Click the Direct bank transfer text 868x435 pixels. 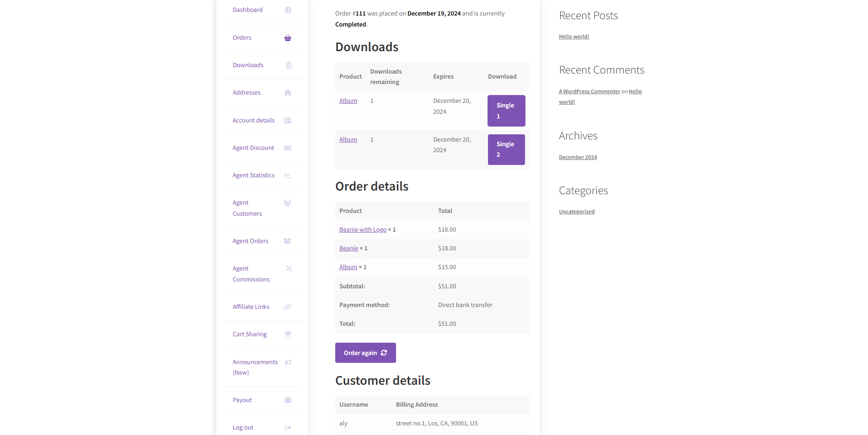click(x=465, y=305)
